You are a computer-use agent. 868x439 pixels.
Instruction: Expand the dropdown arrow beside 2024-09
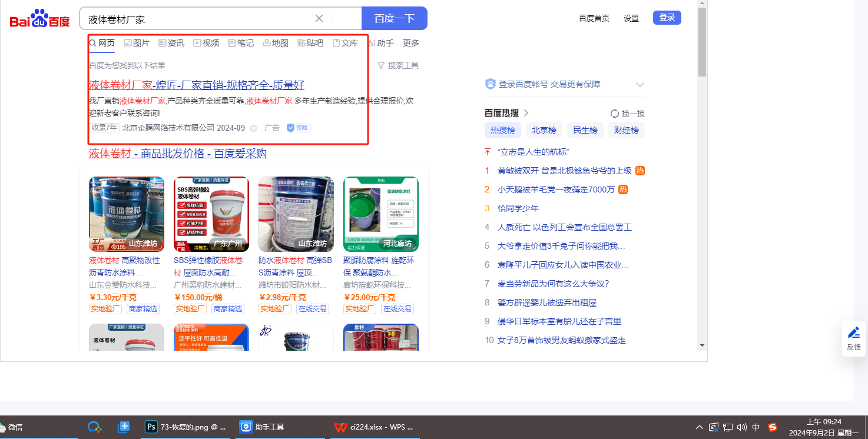click(x=254, y=128)
